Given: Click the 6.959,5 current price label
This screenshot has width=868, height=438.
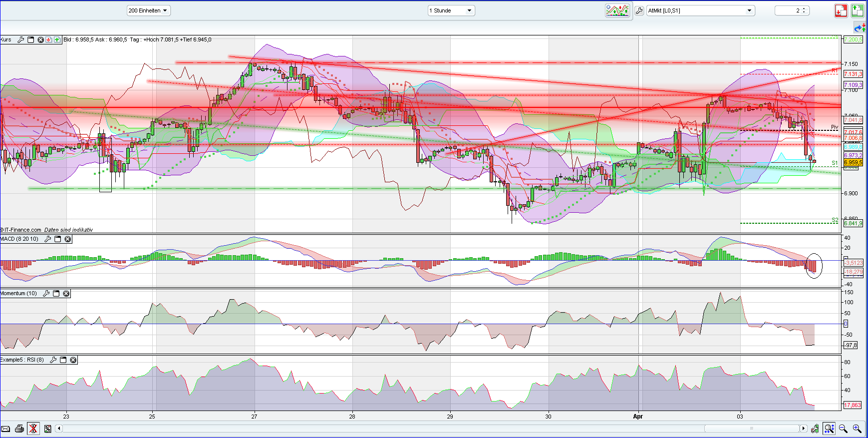Looking at the screenshot, I should 853,162.
